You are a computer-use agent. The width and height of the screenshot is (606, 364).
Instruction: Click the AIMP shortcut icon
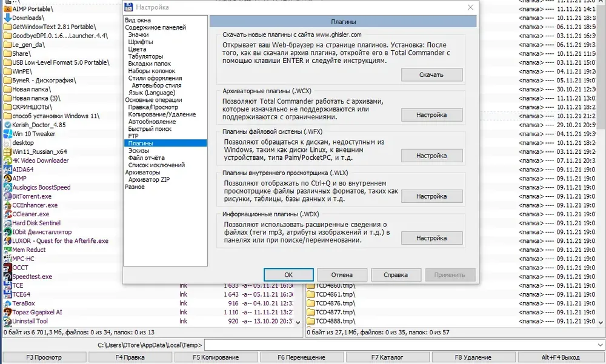pos(7,178)
